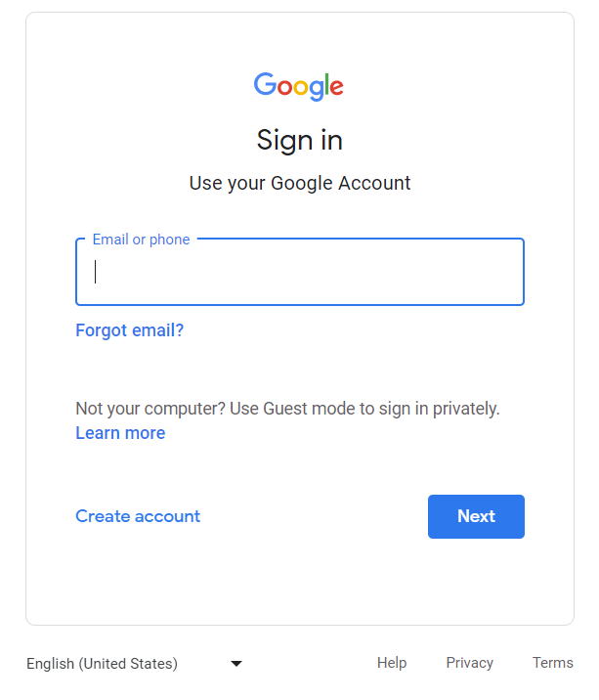This screenshot has height=700, width=599.
Task: Open the Terms footer link
Action: [552, 663]
